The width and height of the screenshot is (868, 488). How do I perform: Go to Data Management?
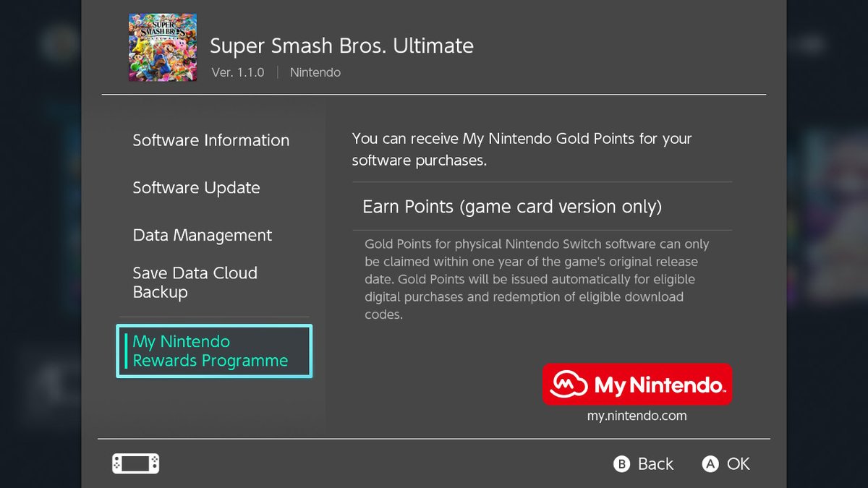pyautogui.click(x=202, y=235)
